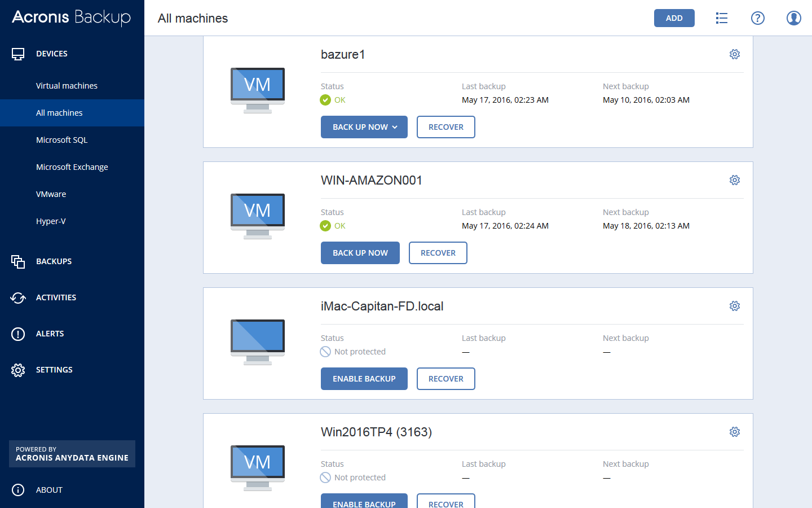Click gear icon for iMac-Capitan-FD.local
The height and width of the screenshot is (508, 812).
point(734,306)
